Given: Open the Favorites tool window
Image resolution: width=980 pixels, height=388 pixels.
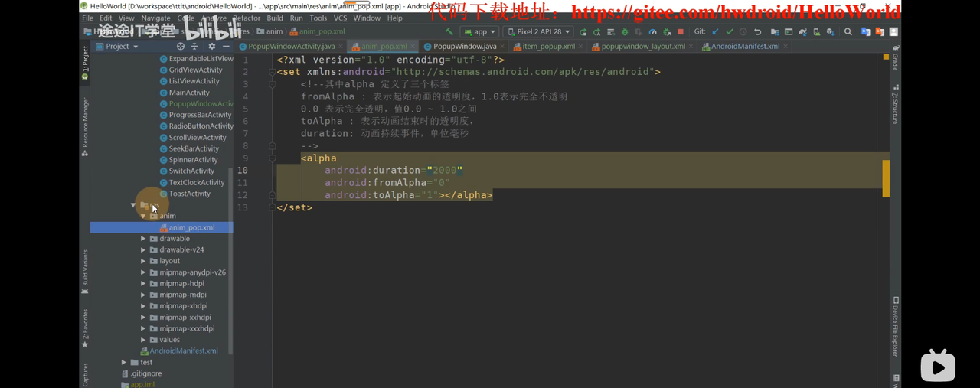Looking at the screenshot, I should (x=85, y=328).
